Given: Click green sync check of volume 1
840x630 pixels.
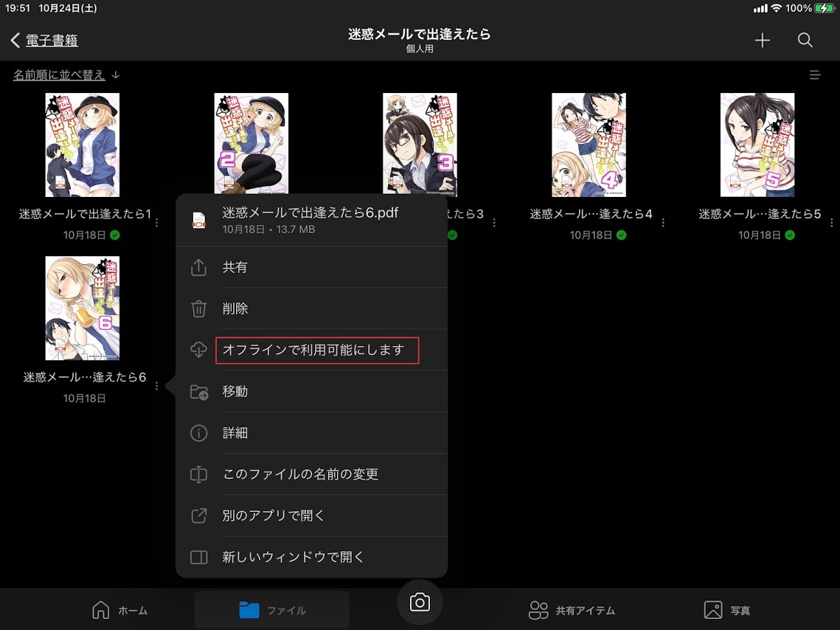Looking at the screenshot, I should coord(114,235).
